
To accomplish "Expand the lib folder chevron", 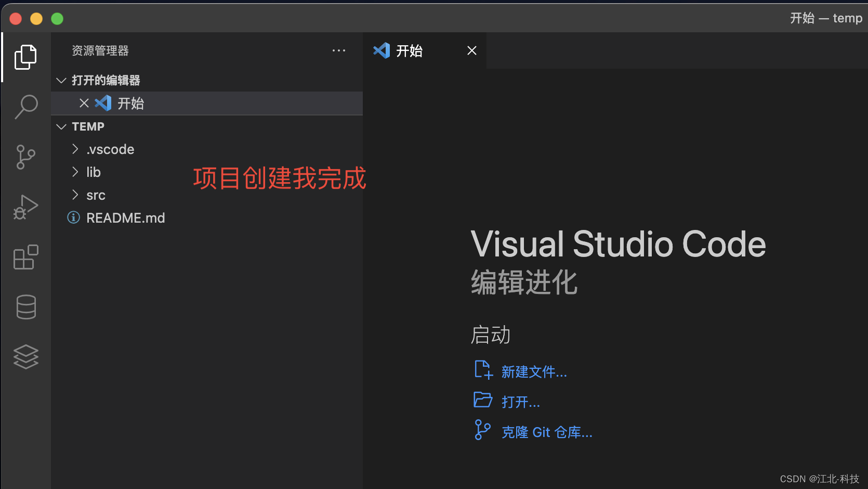I will 75,172.
